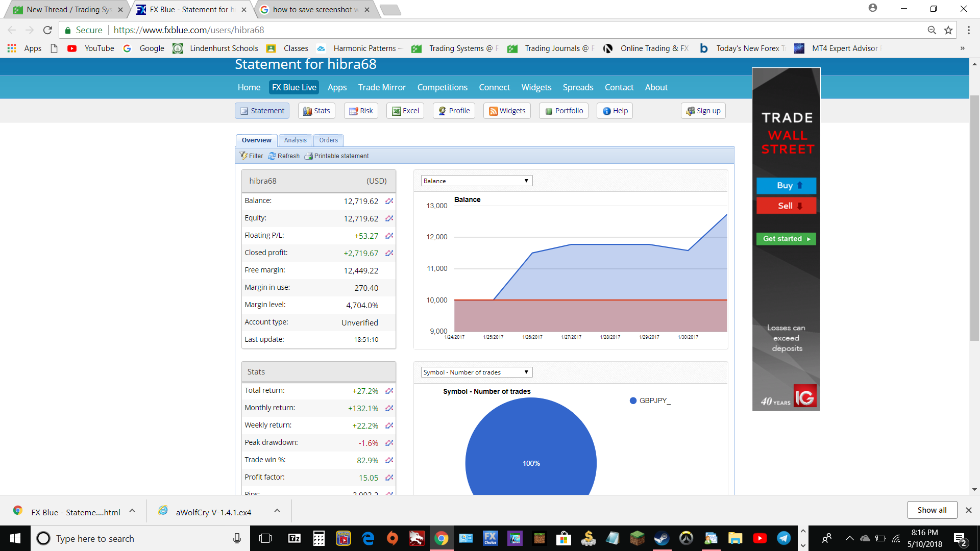Screen dimensions: 980x551
Task: Open chart icon for Weekly return
Action: [x=389, y=425]
